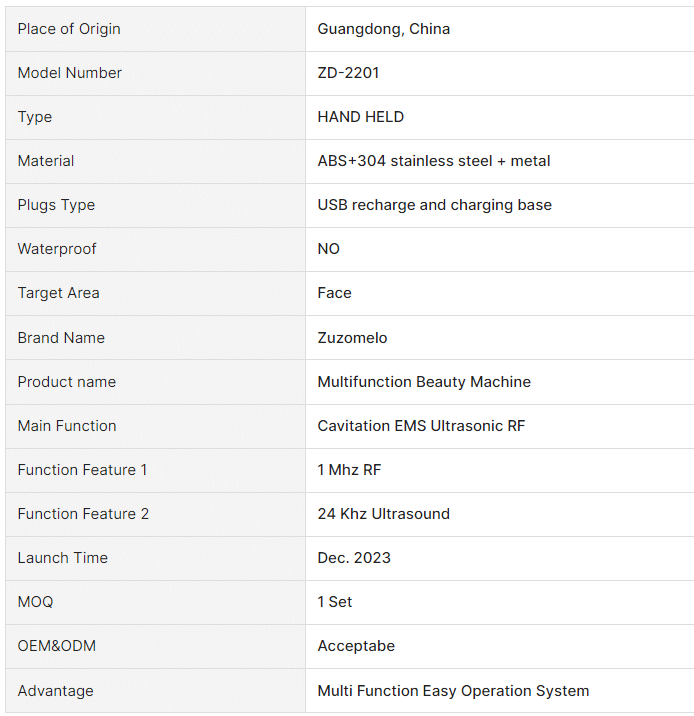The width and height of the screenshot is (694, 716).
Task: Click the Waterproof NO value
Action: [x=329, y=249]
